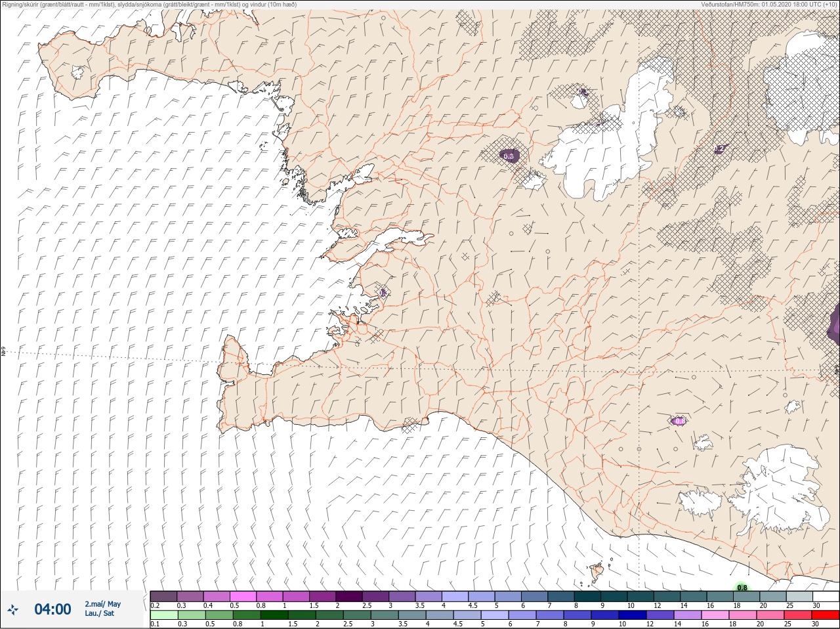Select upper legend swatch starting at 0.2

click(163, 596)
